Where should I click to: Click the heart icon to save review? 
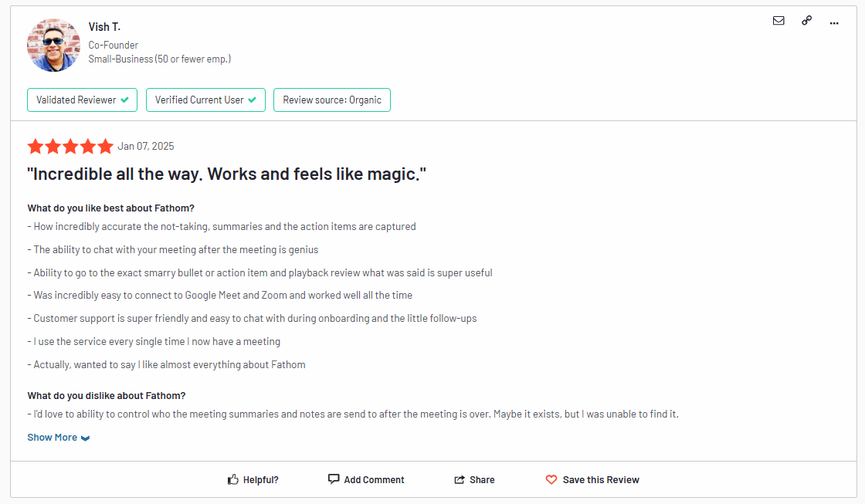click(551, 480)
